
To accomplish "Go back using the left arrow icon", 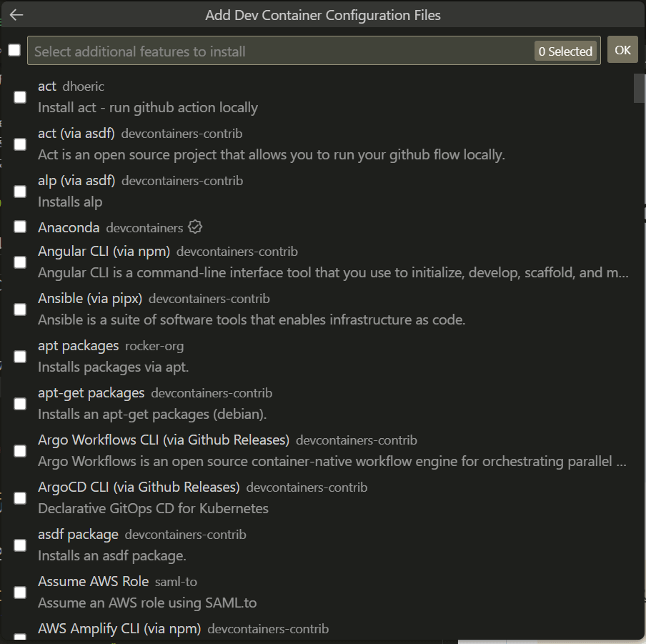I will (x=16, y=15).
